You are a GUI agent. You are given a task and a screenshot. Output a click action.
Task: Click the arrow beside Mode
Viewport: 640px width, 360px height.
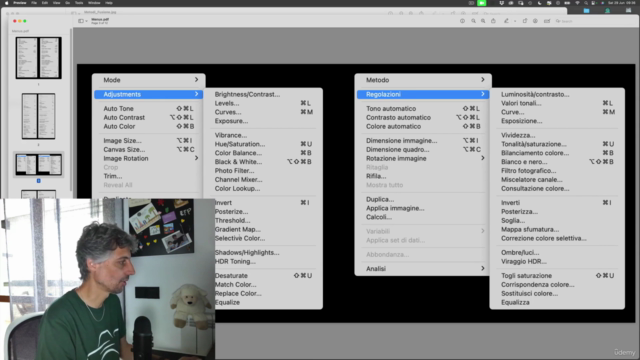[196, 80]
